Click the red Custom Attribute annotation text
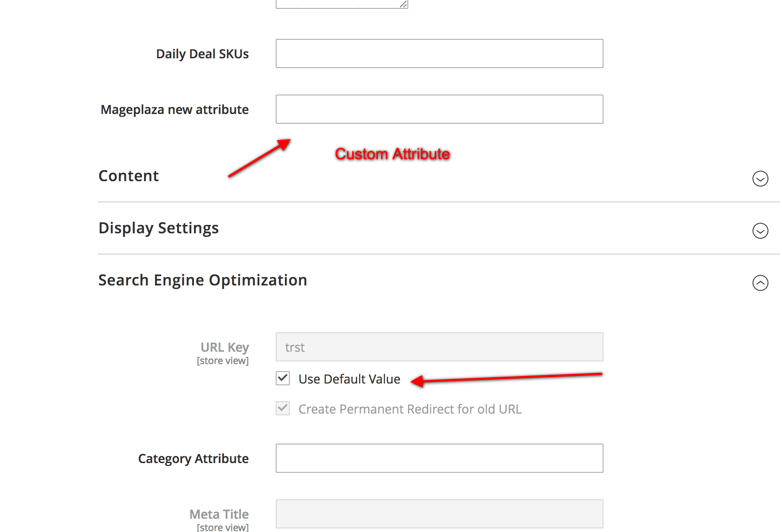This screenshot has width=782, height=532. [392, 154]
